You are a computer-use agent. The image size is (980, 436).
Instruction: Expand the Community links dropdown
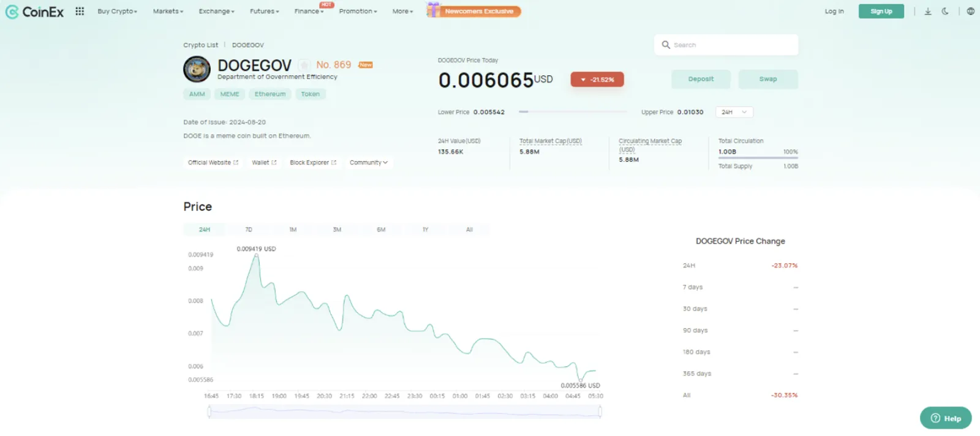pos(369,162)
